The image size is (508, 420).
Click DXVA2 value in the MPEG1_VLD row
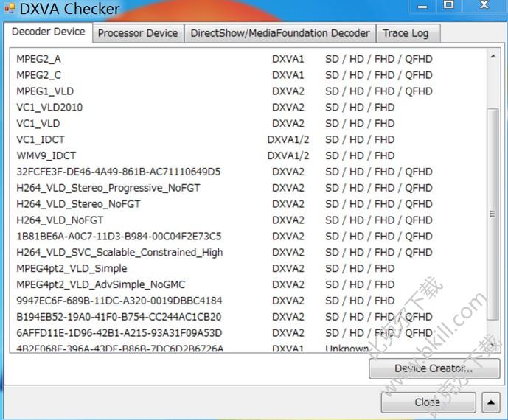click(288, 91)
